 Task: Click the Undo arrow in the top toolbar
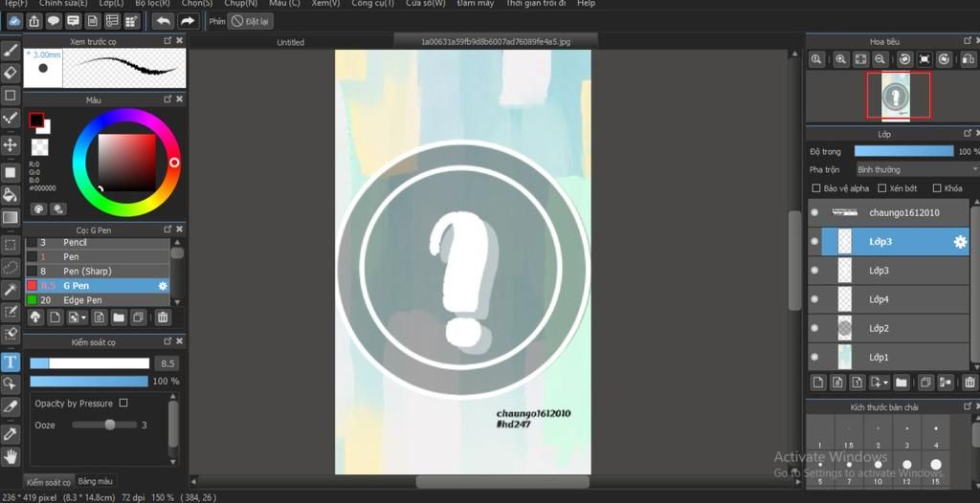pos(163,21)
